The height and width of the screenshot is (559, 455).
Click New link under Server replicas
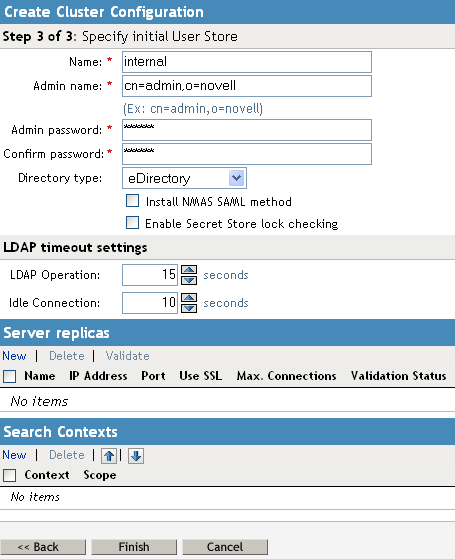pos(14,356)
